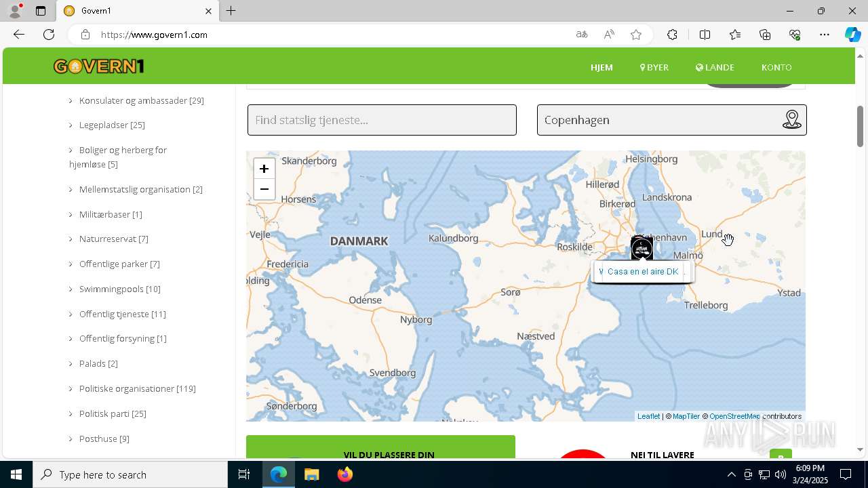Select Offentlige parker [7] category
The width and height of the screenshot is (868, 488).
(x=119, y=264)
